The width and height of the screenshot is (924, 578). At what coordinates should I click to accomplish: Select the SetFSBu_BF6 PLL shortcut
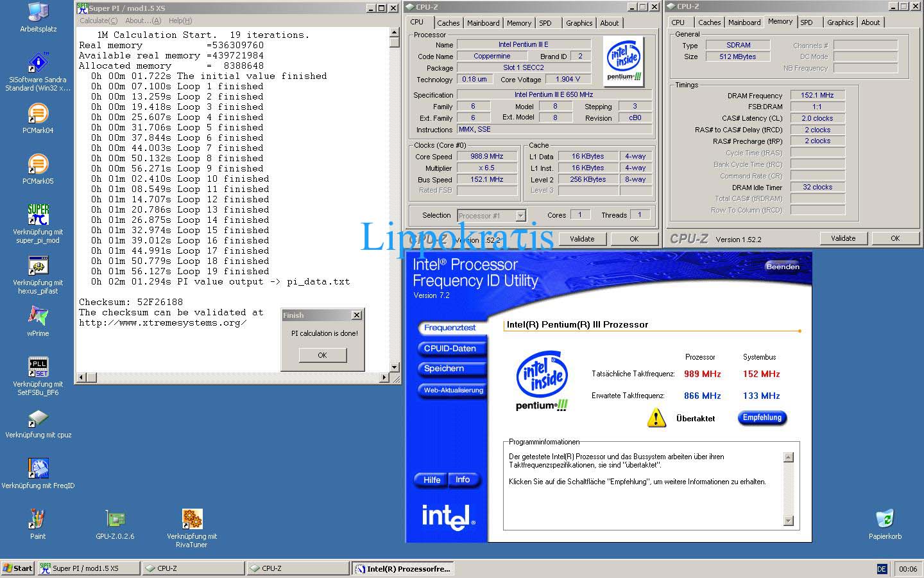click(x=38, y=367)
